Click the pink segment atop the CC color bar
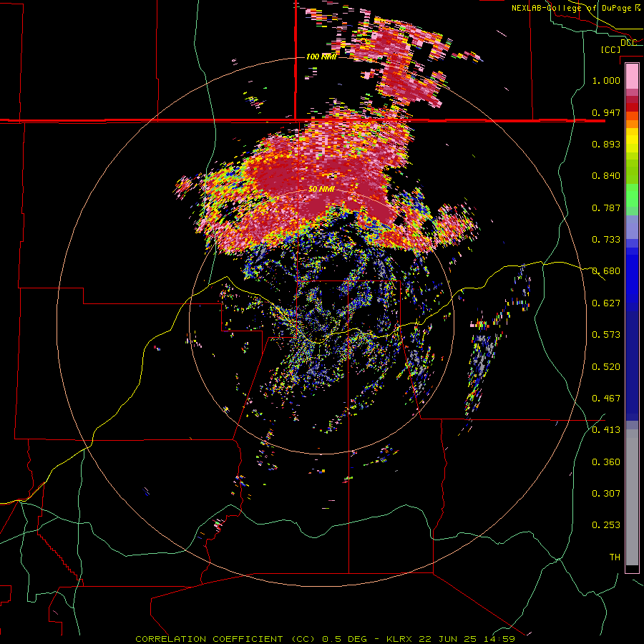The width and height of the screenshot is (644, 644). [x=632, y=77]
